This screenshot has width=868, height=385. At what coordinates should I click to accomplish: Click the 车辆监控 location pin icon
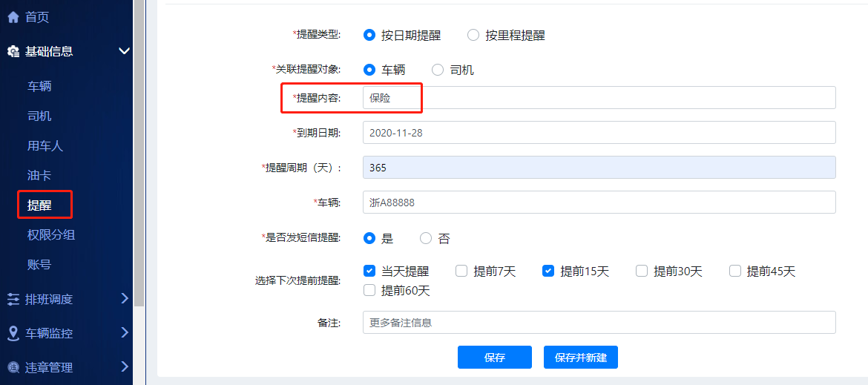point(13,333)
